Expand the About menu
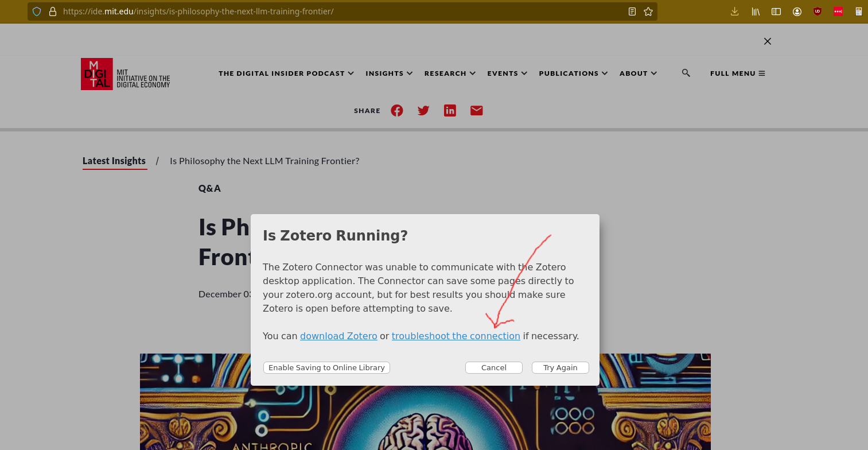868x450 pixels. click(x=638, y=73)
